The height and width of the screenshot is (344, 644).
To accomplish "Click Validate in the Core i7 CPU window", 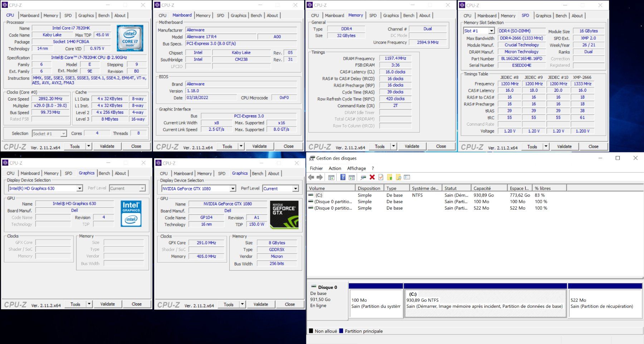I will tap(107, 146).
